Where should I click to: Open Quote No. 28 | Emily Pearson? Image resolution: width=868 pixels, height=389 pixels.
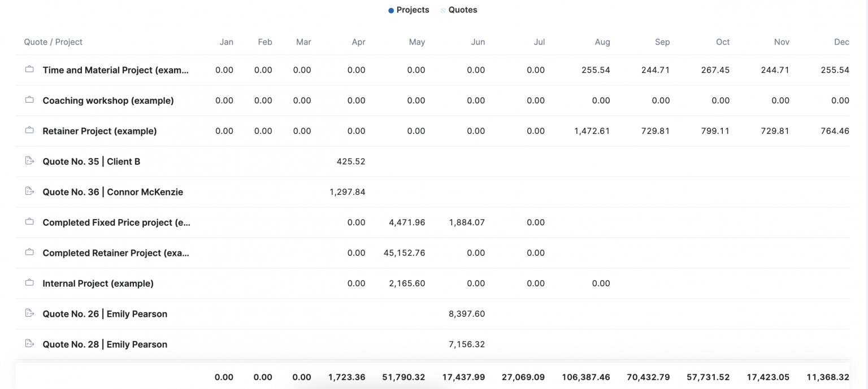[x=105, y=344]
